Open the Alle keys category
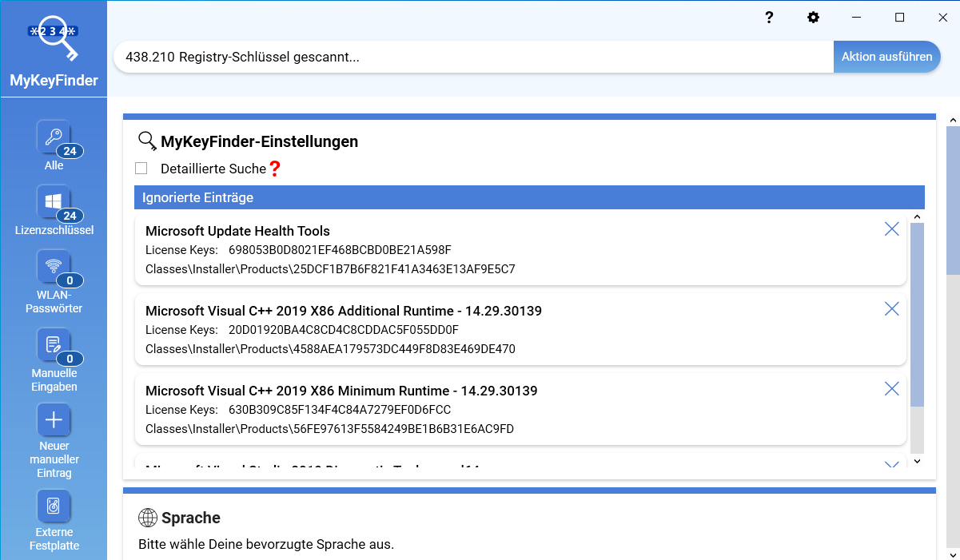960x560 pixels. click(x=54, y=137)
